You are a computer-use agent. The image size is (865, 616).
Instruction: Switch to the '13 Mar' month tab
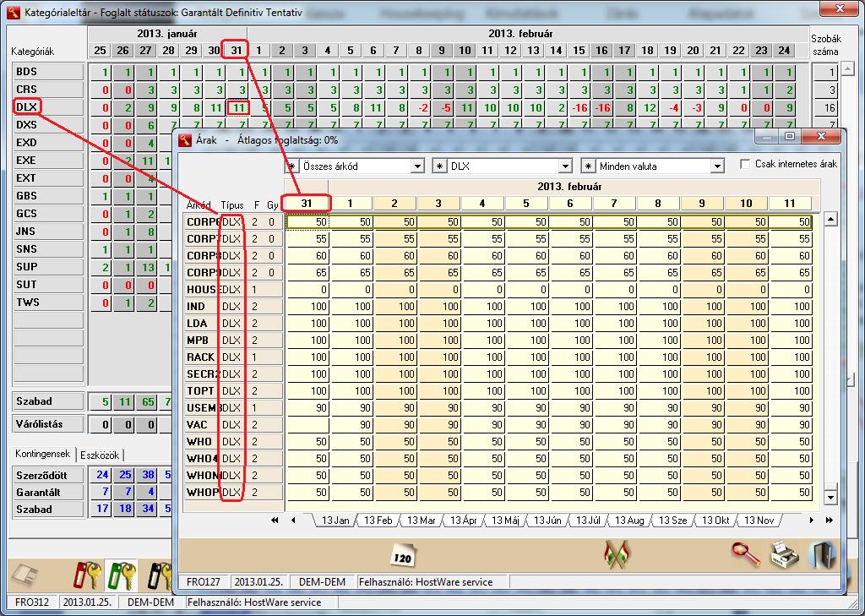[x=421, y=520]
